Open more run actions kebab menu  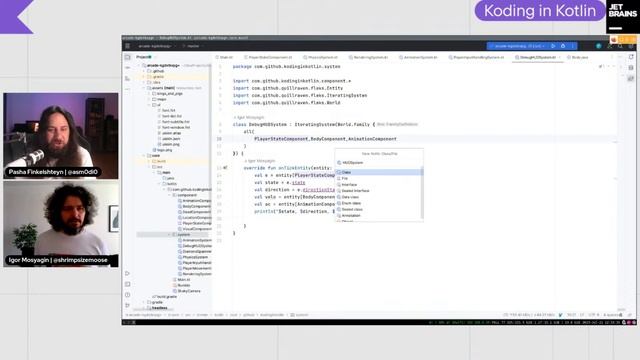[x=572, y=46]
